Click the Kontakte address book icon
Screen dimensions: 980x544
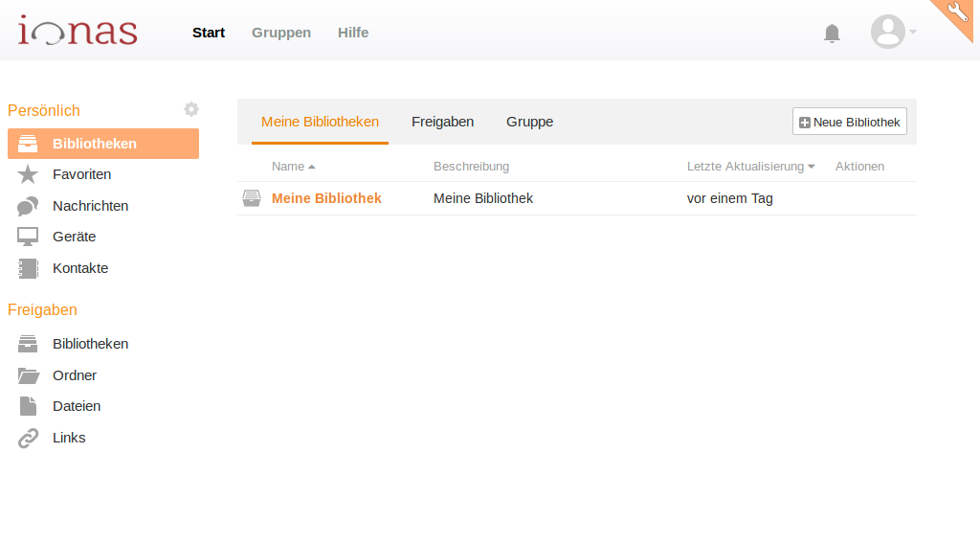point(28,268)
